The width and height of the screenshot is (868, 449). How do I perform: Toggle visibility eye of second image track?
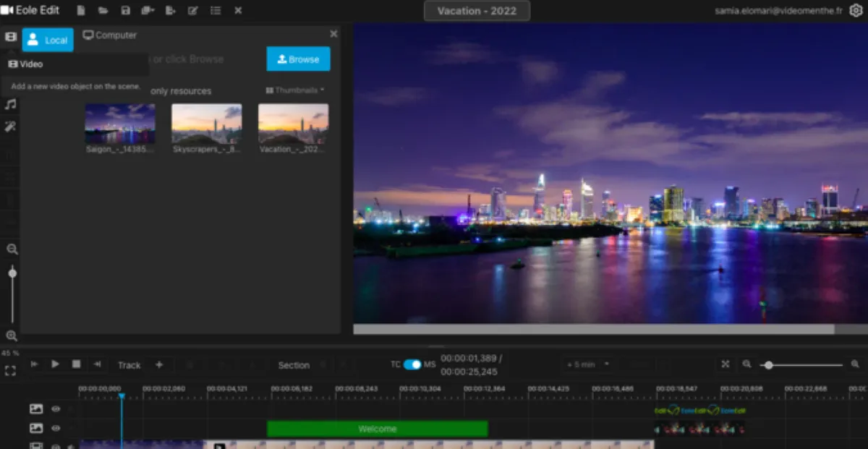[56, 429]
